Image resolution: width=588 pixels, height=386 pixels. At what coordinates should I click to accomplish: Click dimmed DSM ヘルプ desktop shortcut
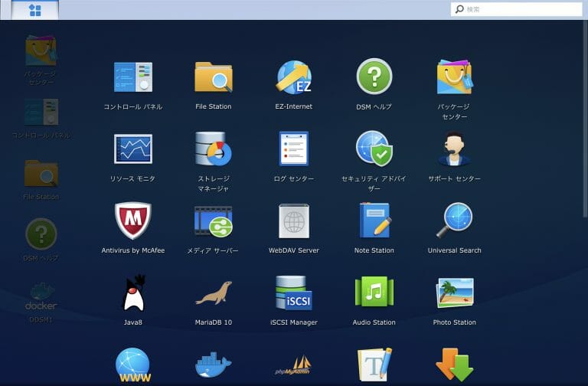click(41, 240)
